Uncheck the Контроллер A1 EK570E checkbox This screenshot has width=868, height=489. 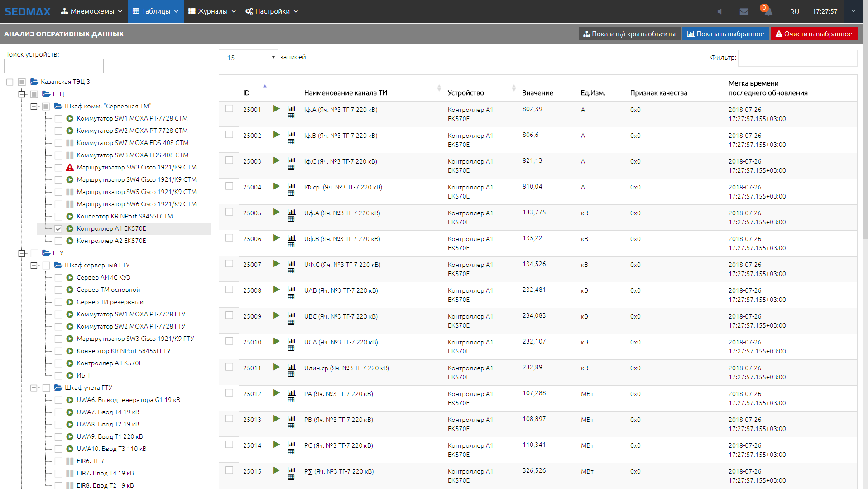(58, 229)
